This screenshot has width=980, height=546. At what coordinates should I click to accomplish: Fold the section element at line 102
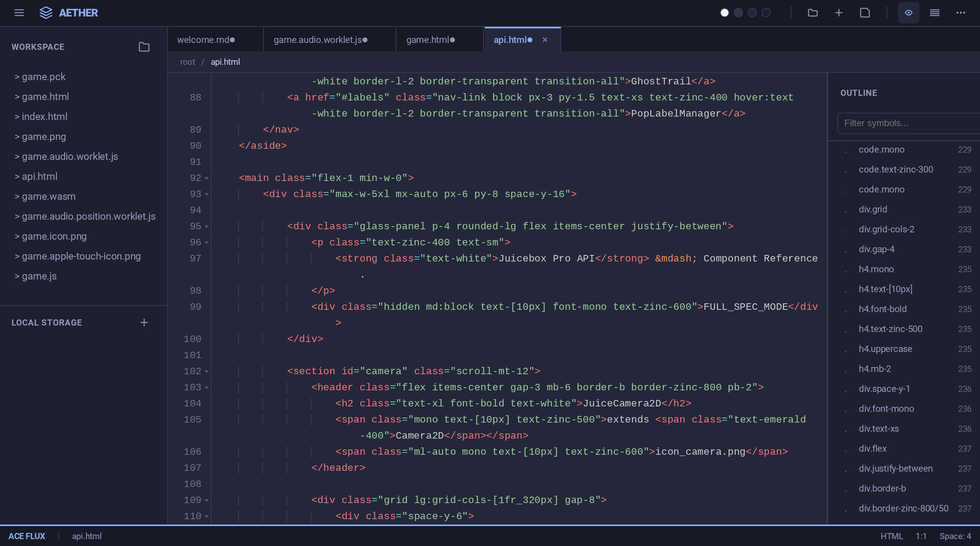207,372
